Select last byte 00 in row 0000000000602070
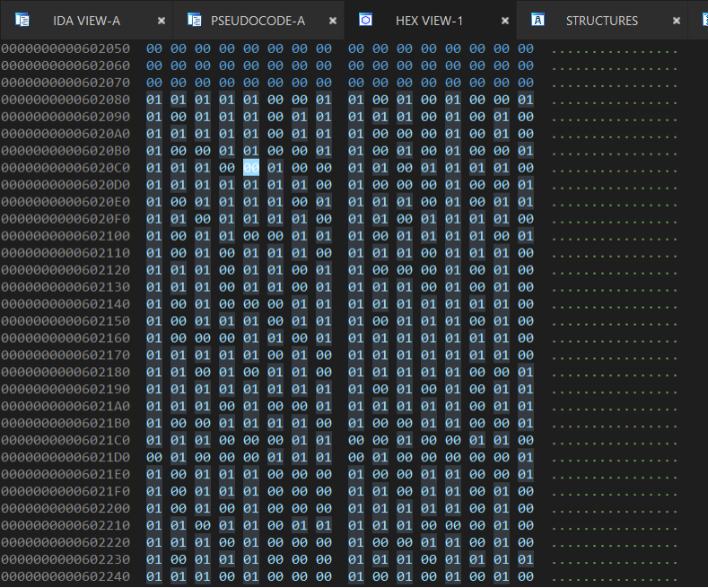Viewport: 708px width, 588px height. click(x=526, y=83)
